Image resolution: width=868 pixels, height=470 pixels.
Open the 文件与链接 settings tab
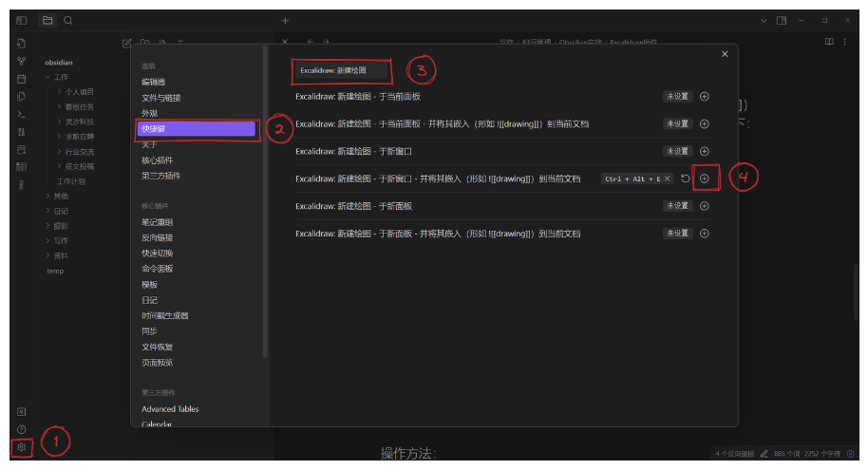pos(161,98)
